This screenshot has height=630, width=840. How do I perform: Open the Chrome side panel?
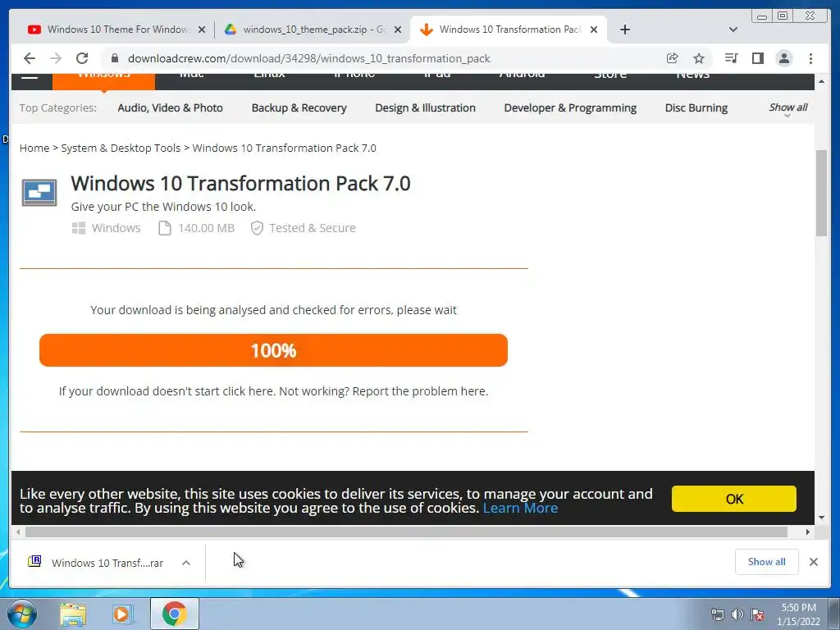[x=757, y=58]
